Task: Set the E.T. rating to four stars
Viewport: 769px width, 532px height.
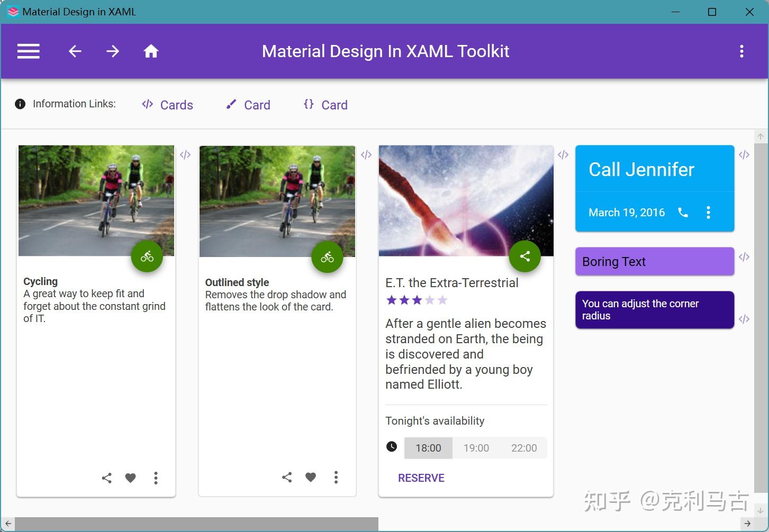Action: click(x=430, y=300)
